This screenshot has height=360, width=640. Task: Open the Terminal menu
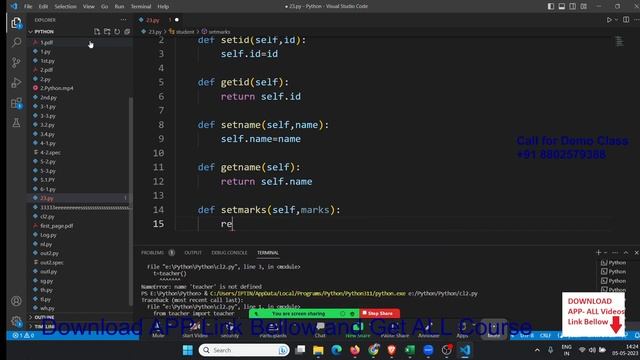pos(141,6)
